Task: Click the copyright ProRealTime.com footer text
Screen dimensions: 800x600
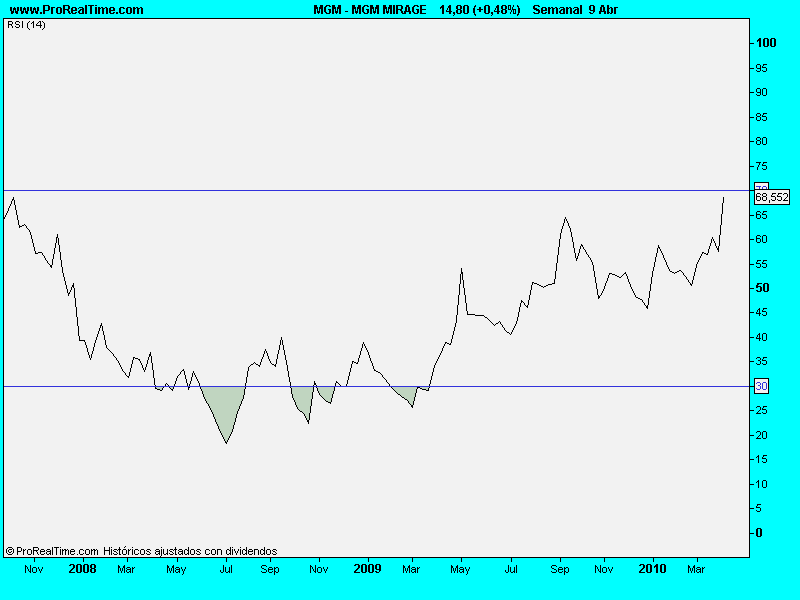Action: [52, 551]
